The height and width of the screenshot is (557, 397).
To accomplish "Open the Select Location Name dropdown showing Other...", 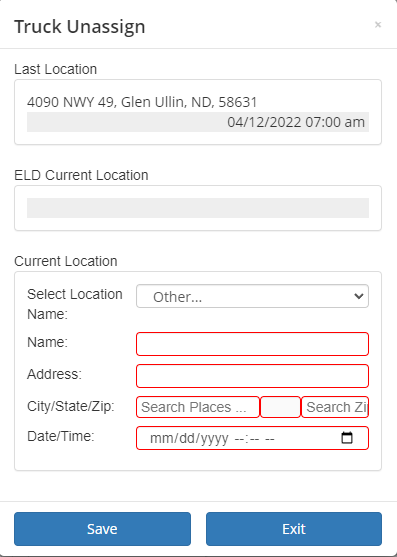I will tap(252, 296).
